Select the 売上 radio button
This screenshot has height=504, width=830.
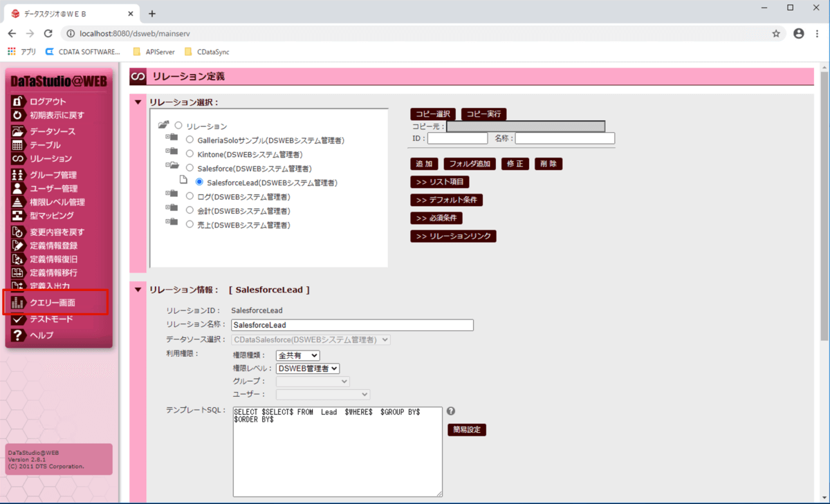click(190, 225)
